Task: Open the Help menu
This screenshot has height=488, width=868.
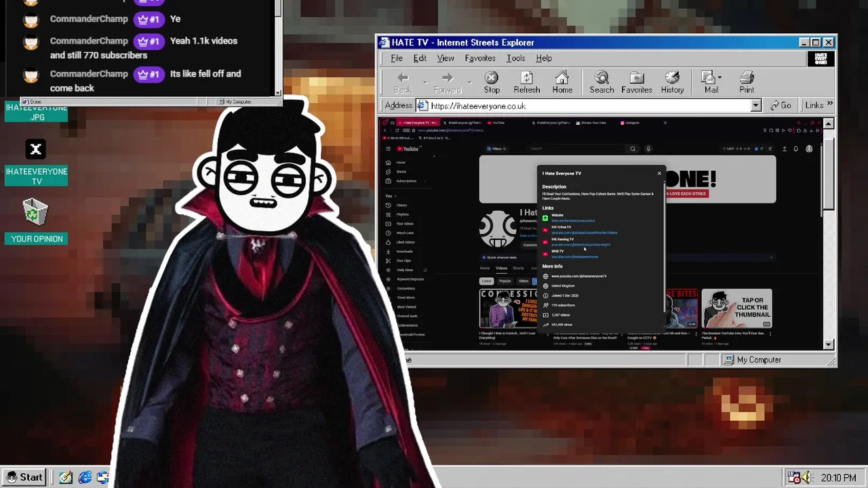Action: pos(544,58)
